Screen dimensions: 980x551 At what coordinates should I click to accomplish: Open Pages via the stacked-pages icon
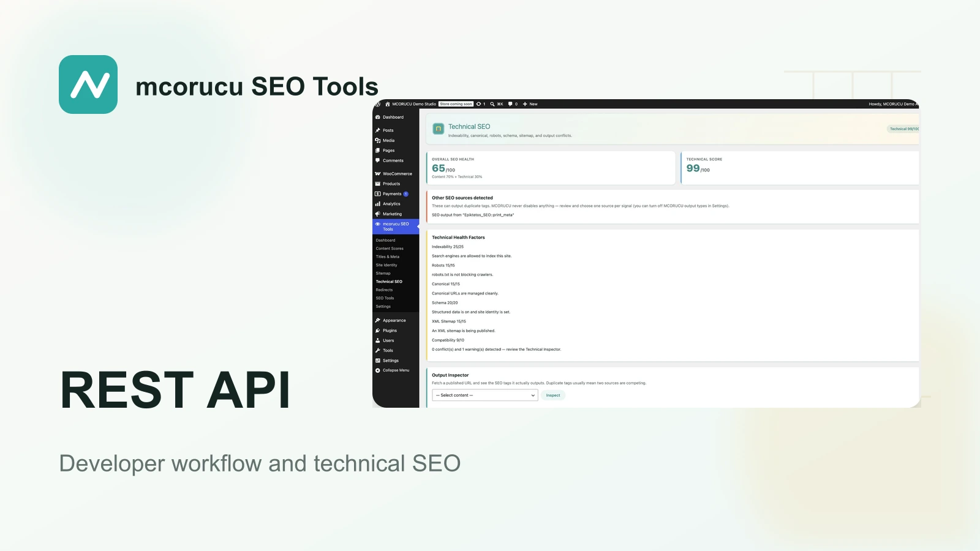pos(378,151)
